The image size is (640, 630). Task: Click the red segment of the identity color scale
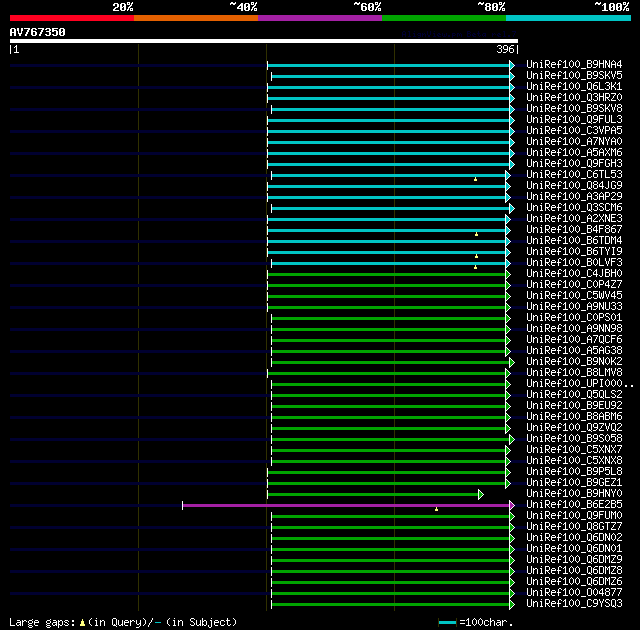(x=72, y=18)
